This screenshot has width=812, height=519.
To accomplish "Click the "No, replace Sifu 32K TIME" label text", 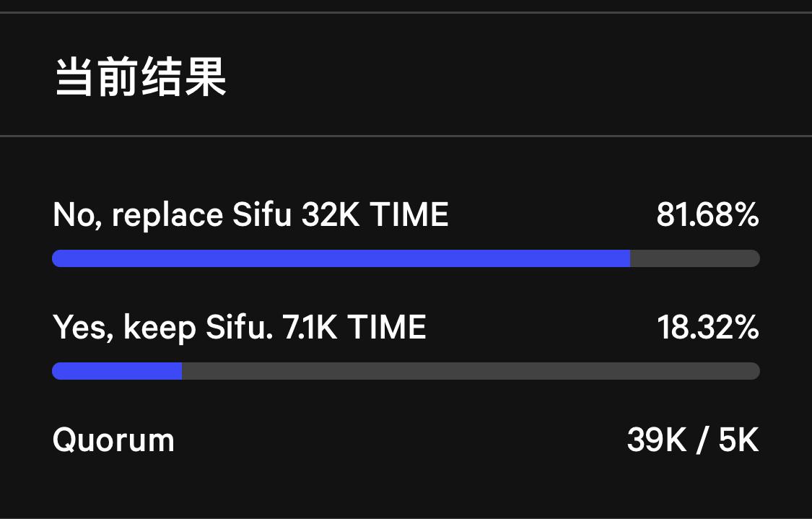I will coord(250,214).
